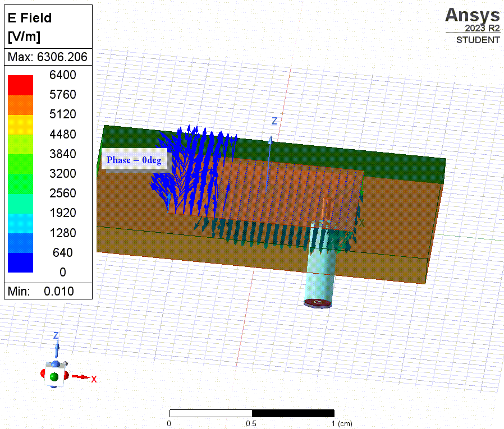Select the 2560 legend scale value

click(63, 193)
